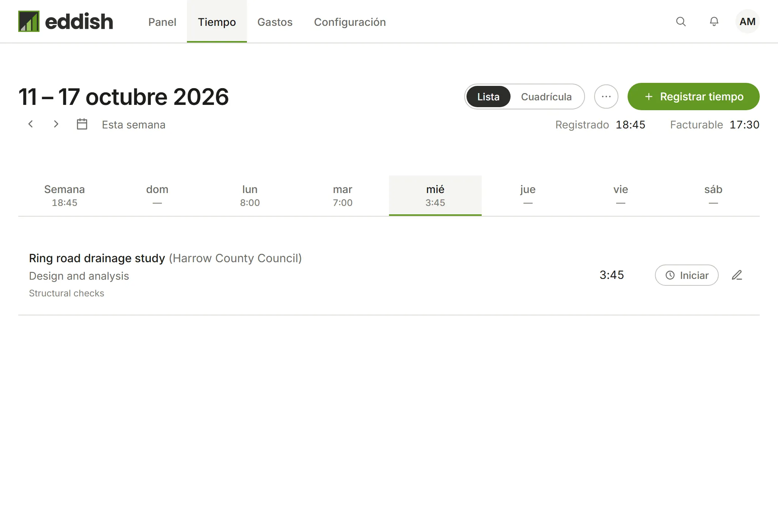Screen dimensions: 778x532
Task: Open the search icon
Action: 681,22
